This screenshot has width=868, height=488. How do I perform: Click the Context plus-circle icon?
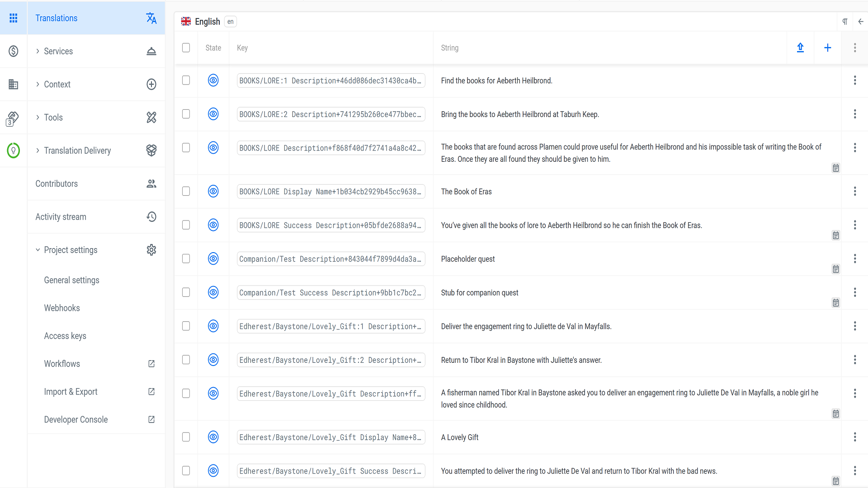(x=151, y=84)
